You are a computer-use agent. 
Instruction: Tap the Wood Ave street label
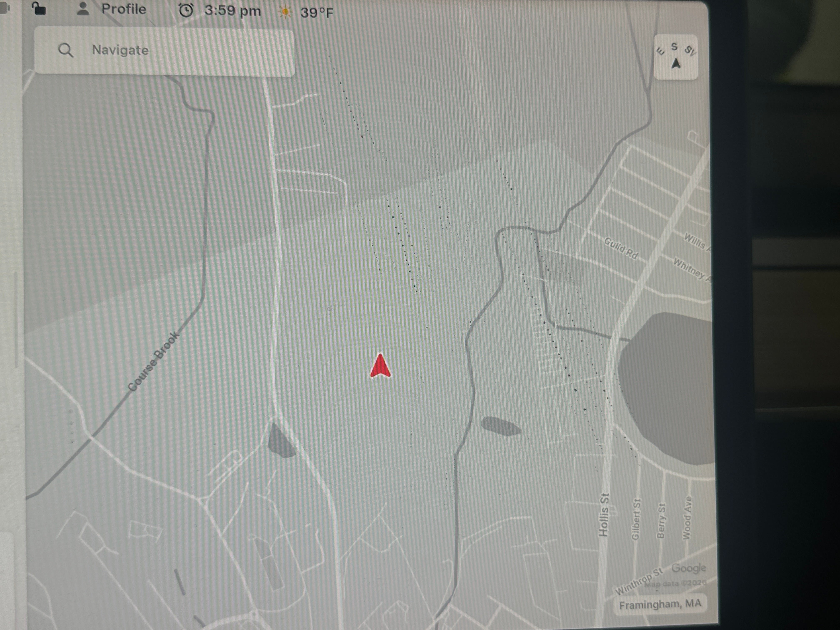click(x=687, y=517)
